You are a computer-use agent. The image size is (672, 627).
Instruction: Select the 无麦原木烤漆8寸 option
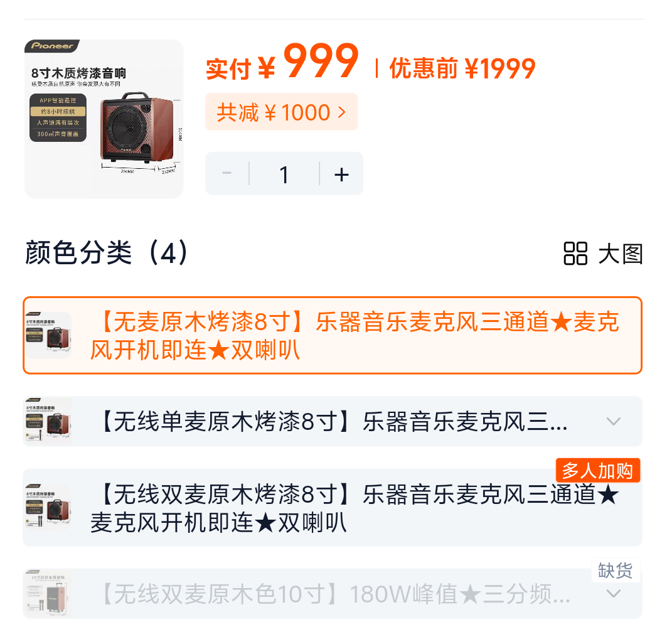(333, 335)
